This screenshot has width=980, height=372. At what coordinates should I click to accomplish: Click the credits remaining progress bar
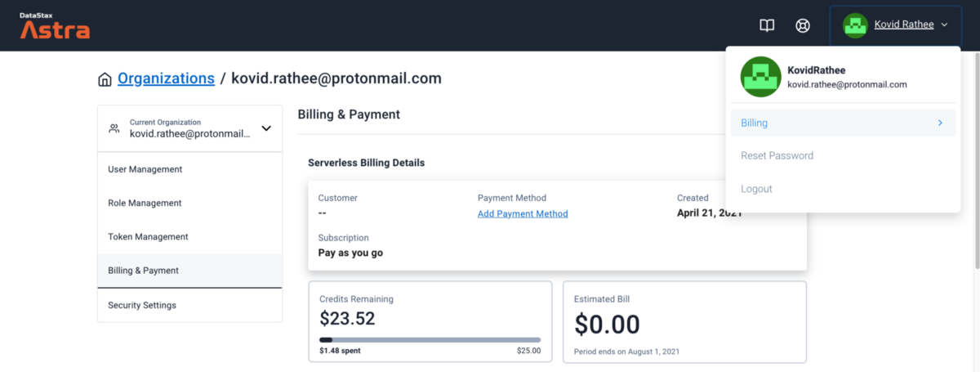click(x=430, y=339)
